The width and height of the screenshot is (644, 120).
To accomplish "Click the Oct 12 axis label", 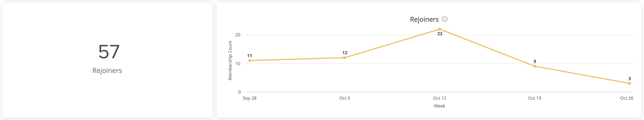I will [439, 98].
